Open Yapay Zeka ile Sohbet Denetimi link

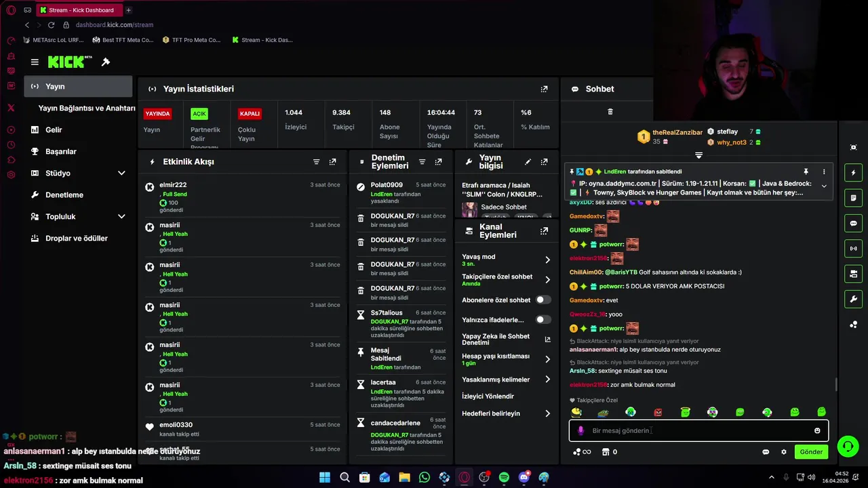(x=506, y=340)
